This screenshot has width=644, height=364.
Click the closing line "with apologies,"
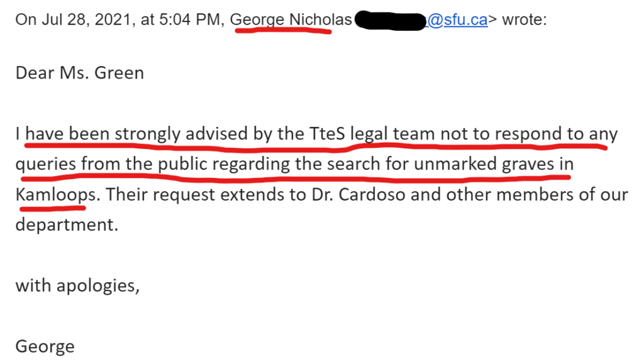click(x=77, y=285)
